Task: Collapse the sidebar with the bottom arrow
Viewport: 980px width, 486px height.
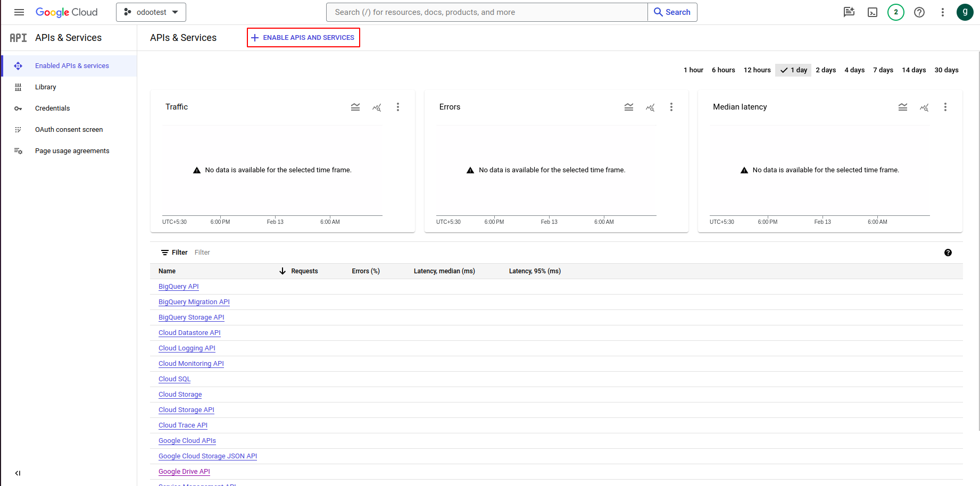Action: click(18, 473)
